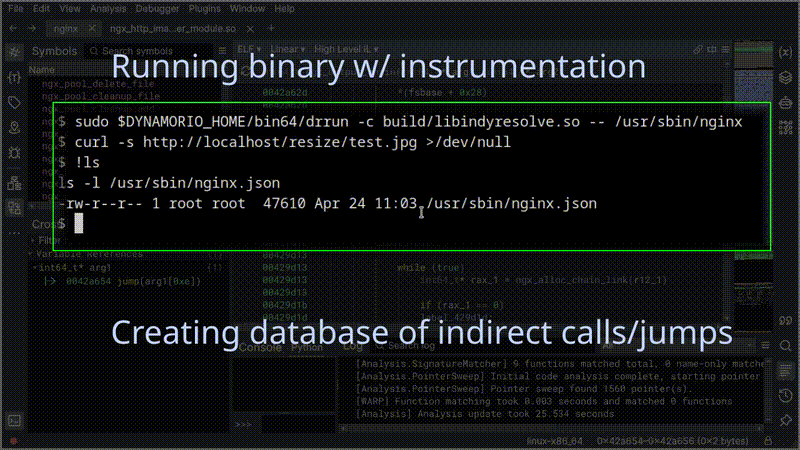The width and height of the screenshot is (800, 450).
Task: Open the view options hamburger menu
Action: coord(726,49)
